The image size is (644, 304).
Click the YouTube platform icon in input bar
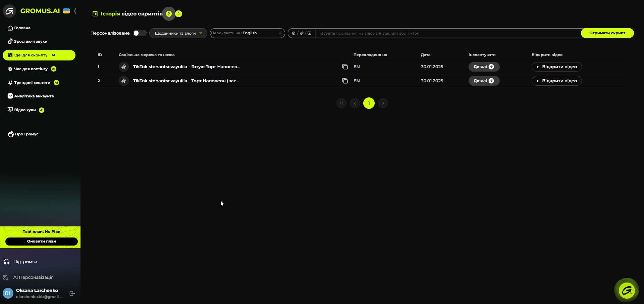pyautogui.click(x=310, y=33)
